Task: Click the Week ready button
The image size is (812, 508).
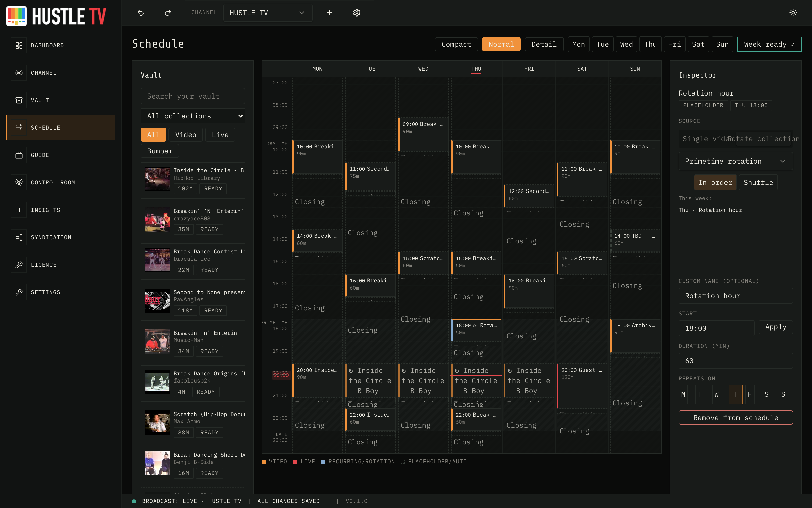Action: tap(769, 44)
